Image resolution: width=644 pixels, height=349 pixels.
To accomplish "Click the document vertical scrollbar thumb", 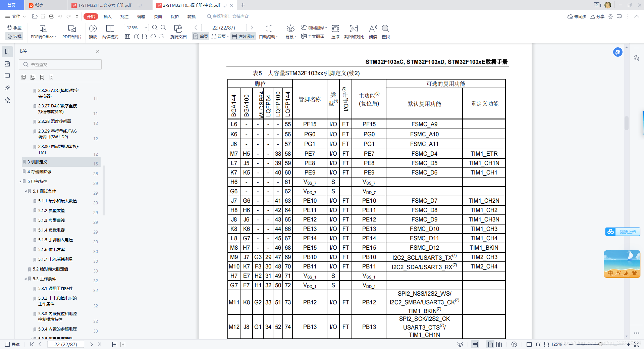I will click(626, 123).
